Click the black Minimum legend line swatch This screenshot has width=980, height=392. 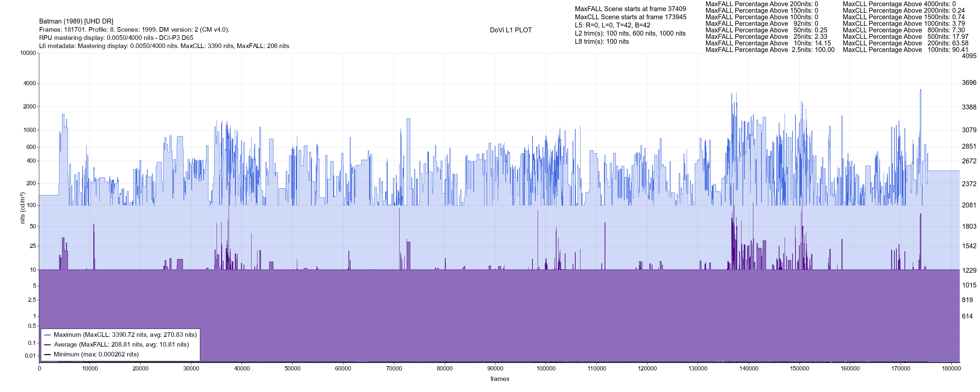click(47, 355)
